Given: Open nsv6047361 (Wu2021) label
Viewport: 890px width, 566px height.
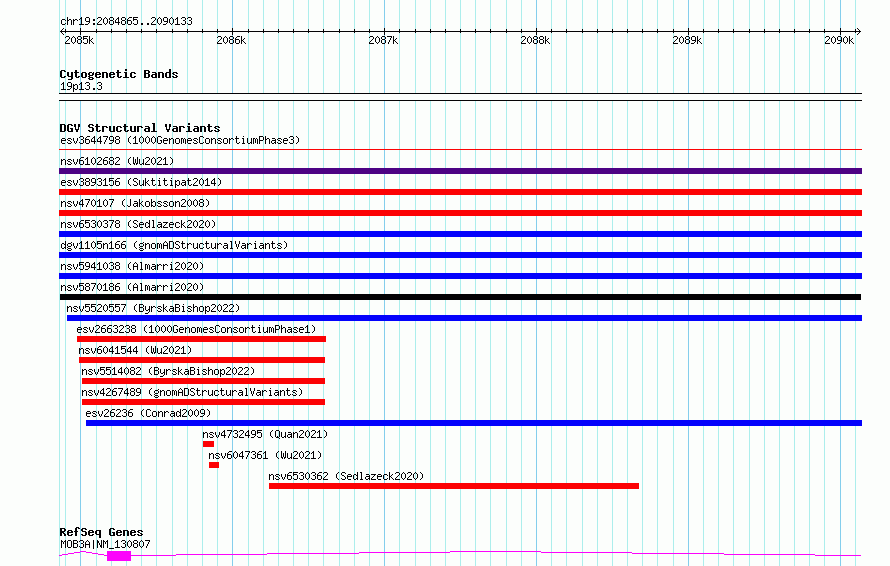Looking at the screenshot, I should coord(265,455).
